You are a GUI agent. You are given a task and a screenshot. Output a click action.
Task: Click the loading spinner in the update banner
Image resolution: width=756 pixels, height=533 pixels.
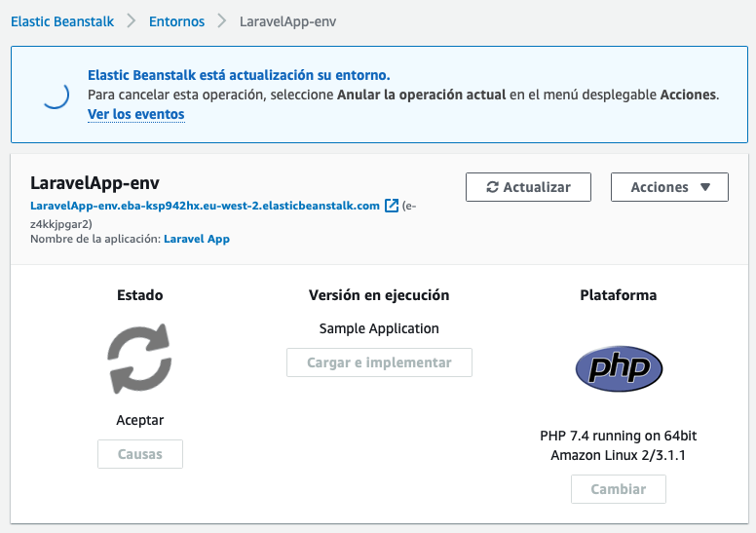click(x=56, y=95)
